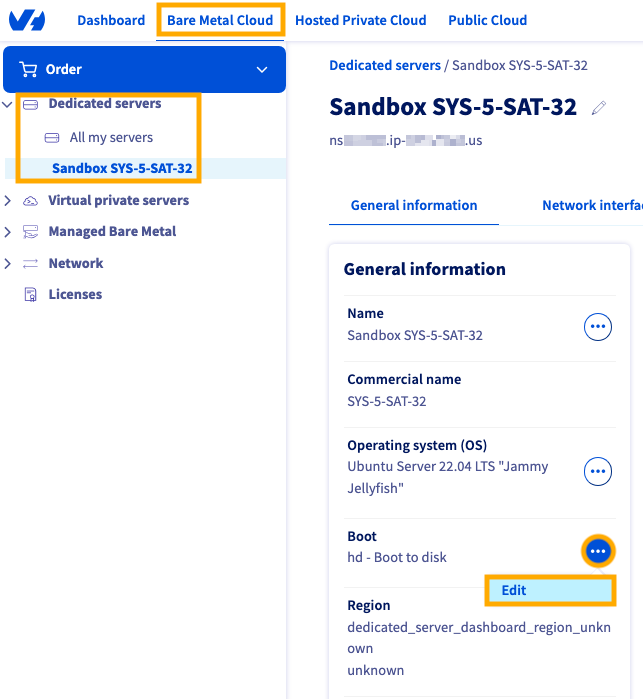The image size is (643, 699).
Task: Click the Virtual private servers cloud icon
Action: [x=30, y=201]
